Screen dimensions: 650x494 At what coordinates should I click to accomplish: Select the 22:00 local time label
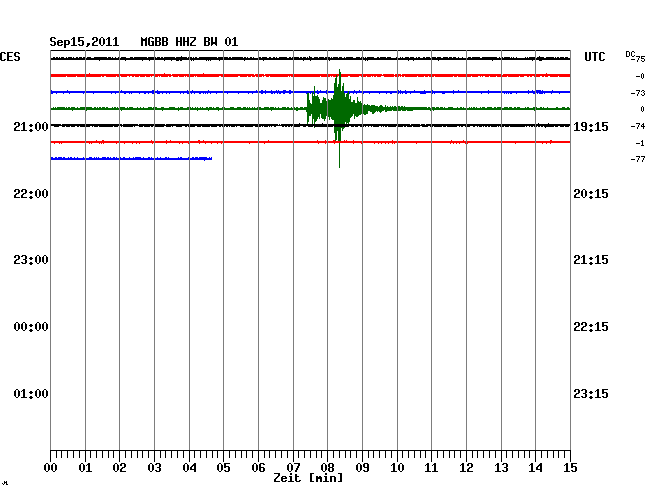coord(31,194)
